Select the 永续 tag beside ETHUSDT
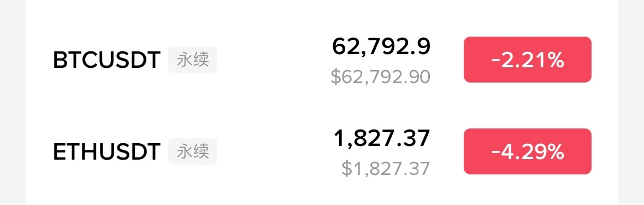 click(193, 151)
